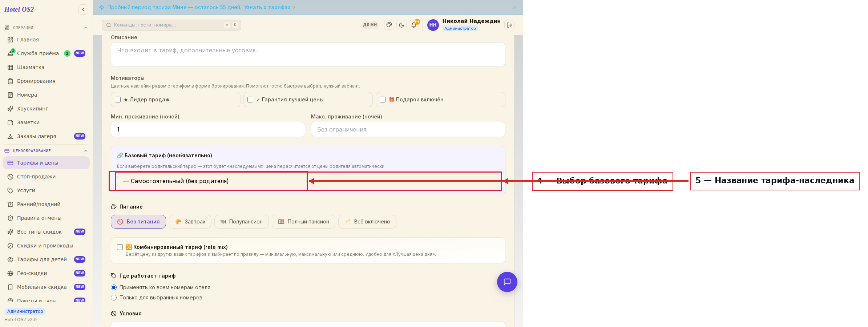Open Правила отмены shield icon
Viewport: 868px width, 327px height.
11,218
